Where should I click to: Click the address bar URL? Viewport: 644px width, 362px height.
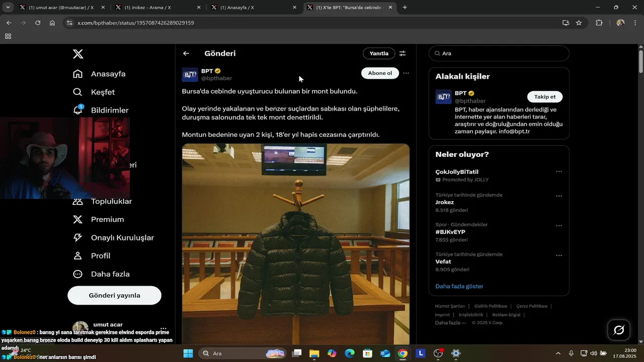pyautogui.click(x=136, y=23)
